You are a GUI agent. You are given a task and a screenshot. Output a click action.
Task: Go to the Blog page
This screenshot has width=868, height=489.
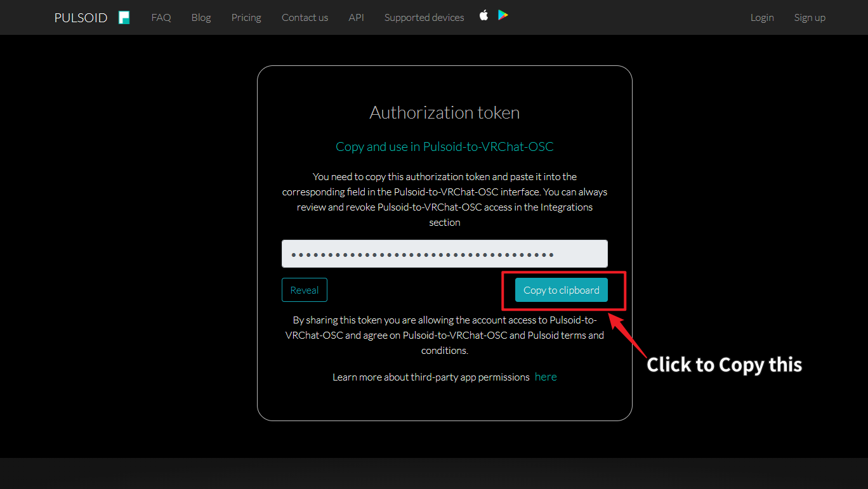201,18
